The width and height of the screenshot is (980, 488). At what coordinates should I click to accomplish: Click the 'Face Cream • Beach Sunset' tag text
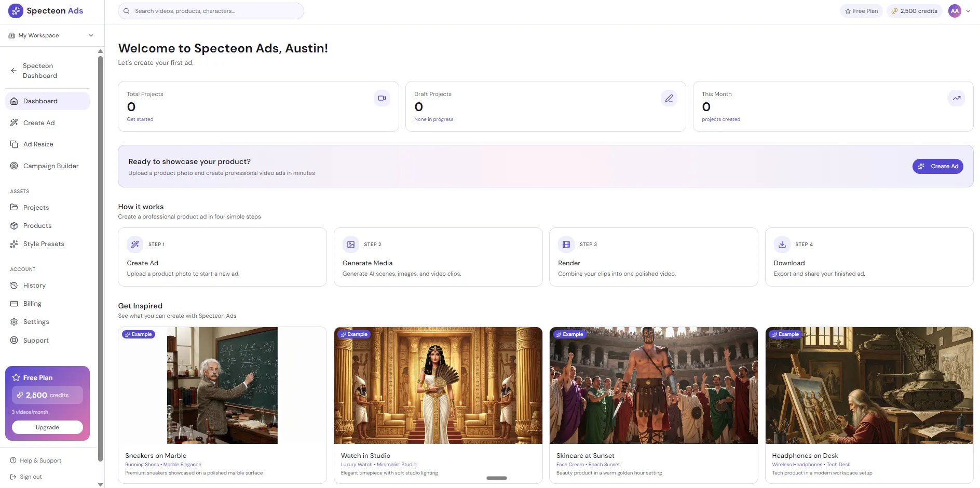pyautogui.click(x=588, y=465)
